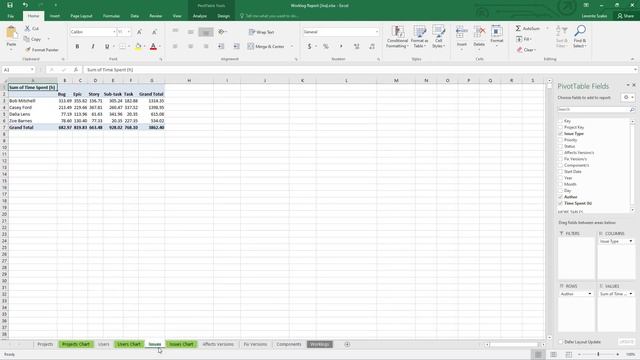Screen dimensions: 640x360
Task: Click the zoom slider handle
Action: coord(598,354)
